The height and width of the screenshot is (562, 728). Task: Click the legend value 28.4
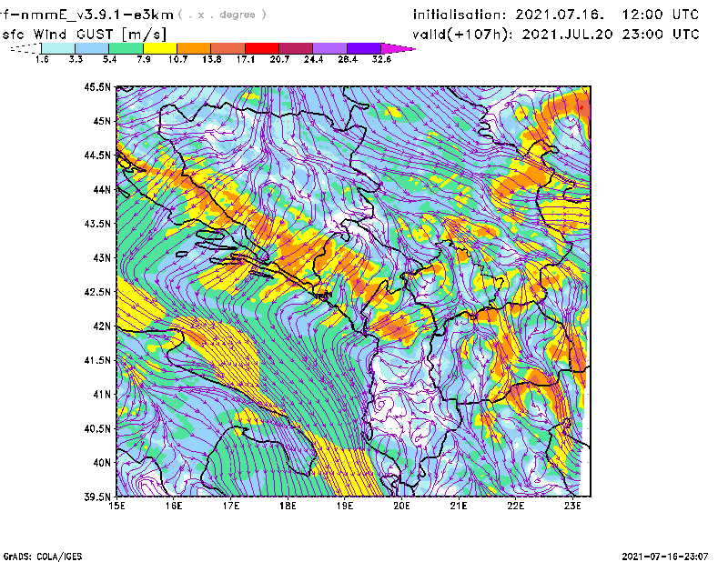[348, 59]
